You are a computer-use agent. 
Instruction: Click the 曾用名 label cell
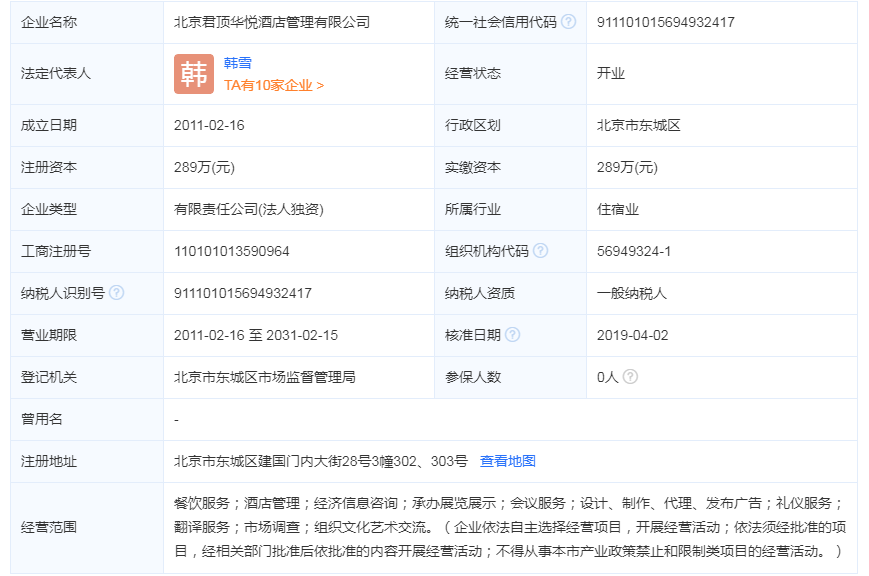point(87,419)
